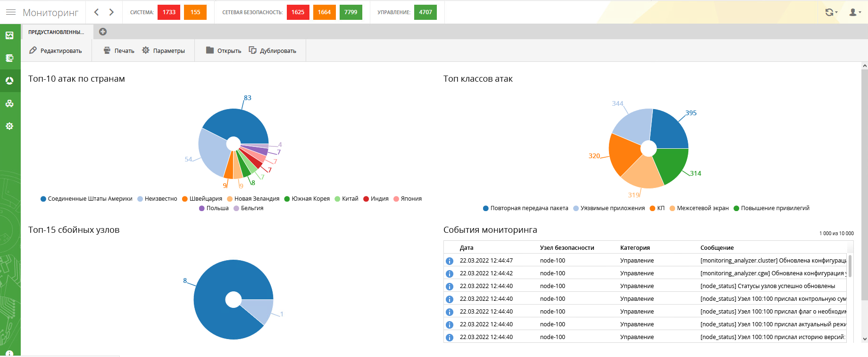Click the orange Система counter 155
The height and width of the screenshot is (357, 868).
[x=195, y=12]
